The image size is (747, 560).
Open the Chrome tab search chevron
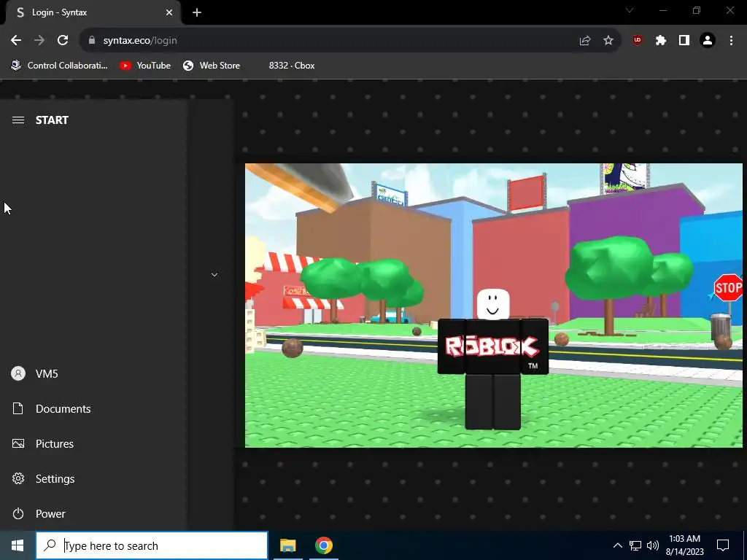[x=630, y=10]
